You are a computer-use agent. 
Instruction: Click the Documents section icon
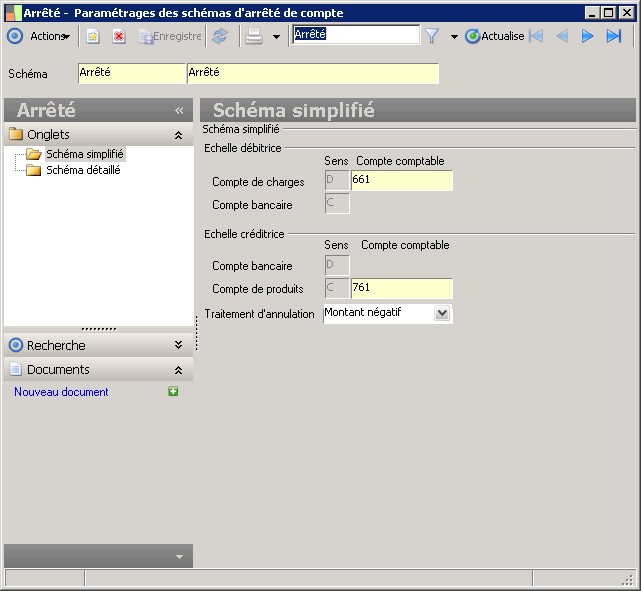click(x=16, y=369)
